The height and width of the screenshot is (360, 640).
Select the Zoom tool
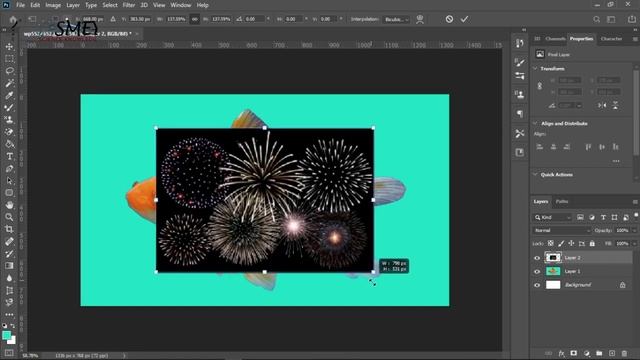click(x=9, y=217)
